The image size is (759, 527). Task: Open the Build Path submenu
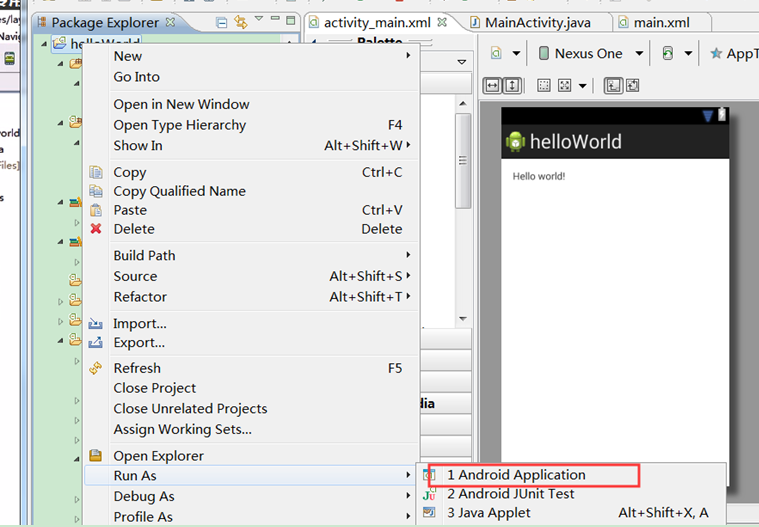(251, 256)
